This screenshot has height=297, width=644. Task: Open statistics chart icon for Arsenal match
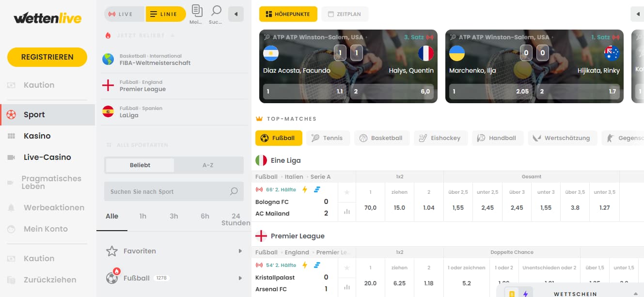click(346, 287)
